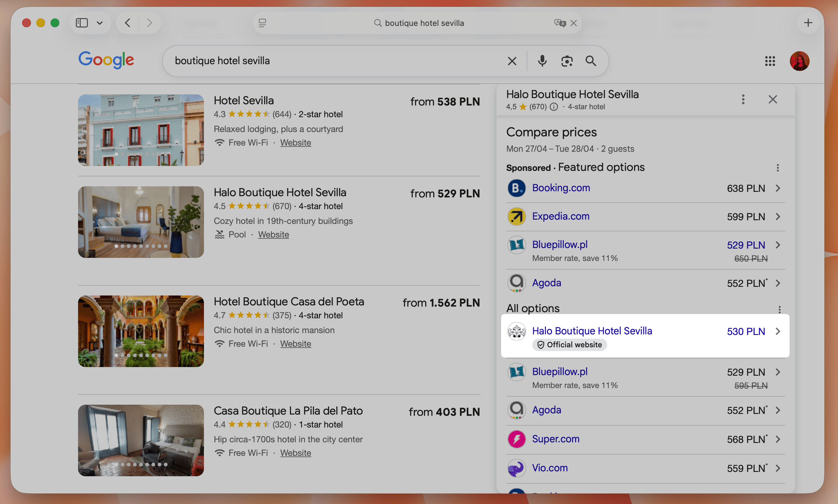Open the Google apps grid
Viewport: 838px width, 504px height.
point(770,61)
